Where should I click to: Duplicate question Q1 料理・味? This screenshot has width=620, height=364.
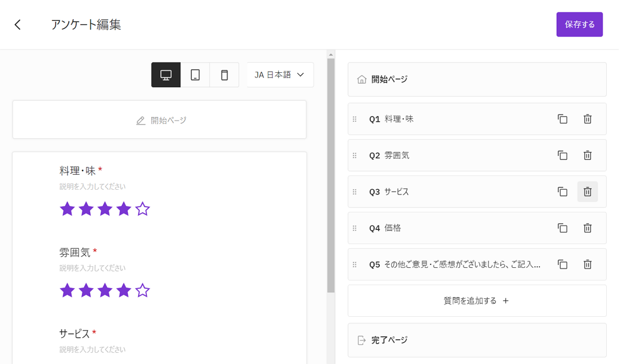562,119
